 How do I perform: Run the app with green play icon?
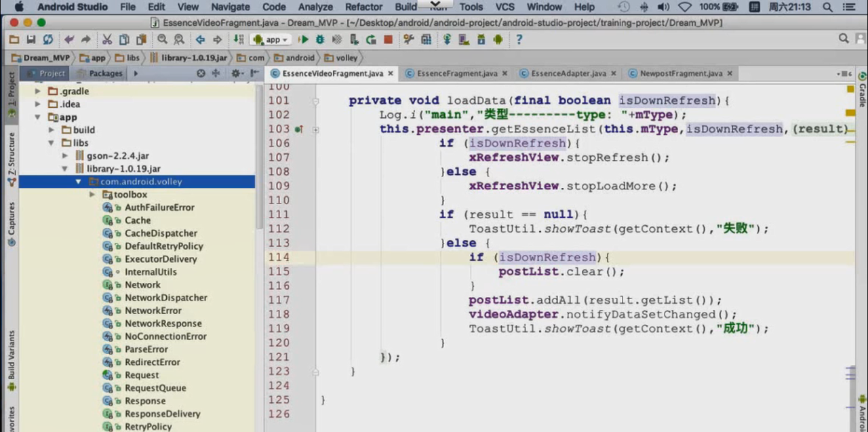pyautogui.click(x=303, y=40)
